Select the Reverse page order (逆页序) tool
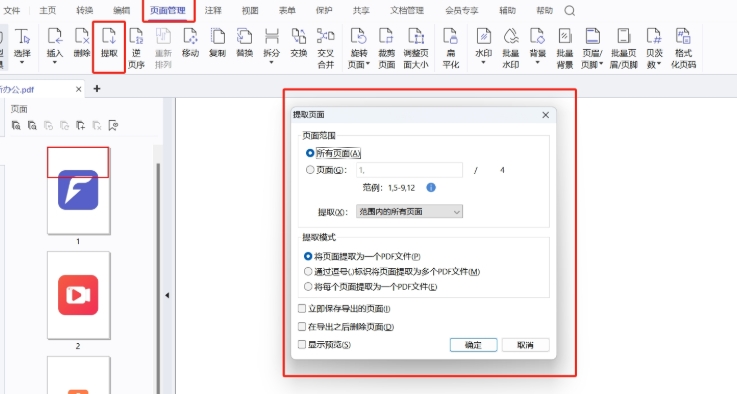The width and height of the screenshot is (737, 394). 136,48
